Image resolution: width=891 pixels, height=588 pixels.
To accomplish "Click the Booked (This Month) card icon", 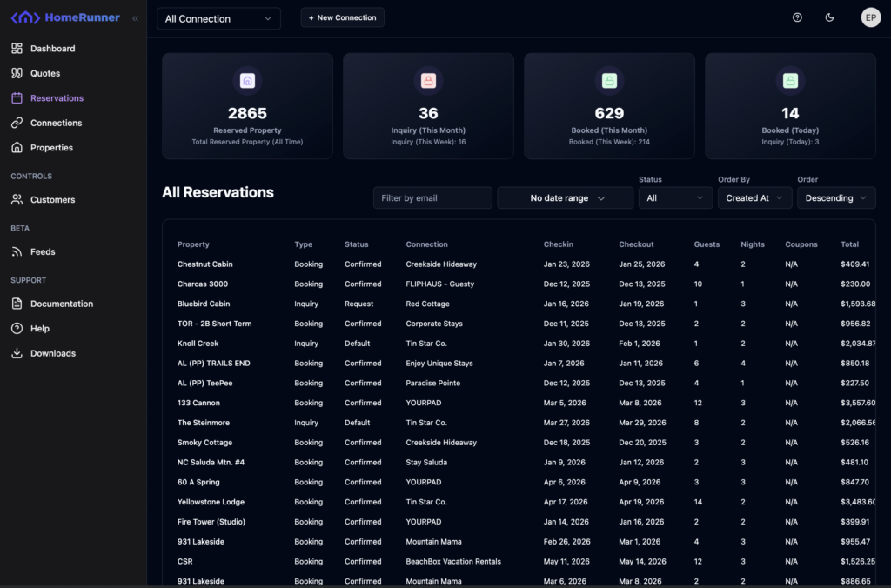I will [x=609, y=81].
